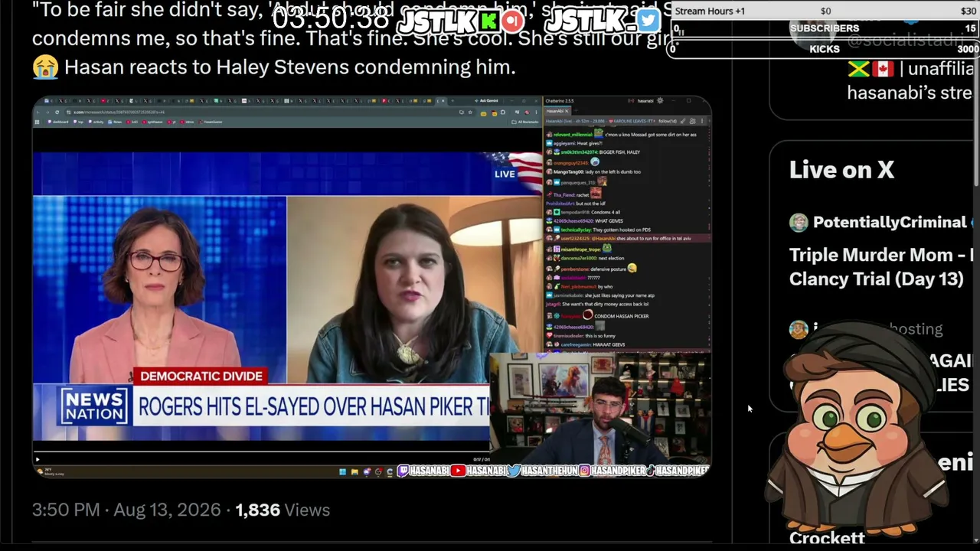980x551 pixels.
Task: Click the 'Live on X' heading
Action: (841, 170)
